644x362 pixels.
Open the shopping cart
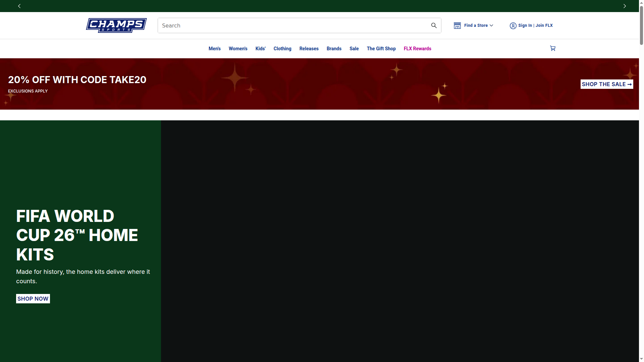coord(552,48)
